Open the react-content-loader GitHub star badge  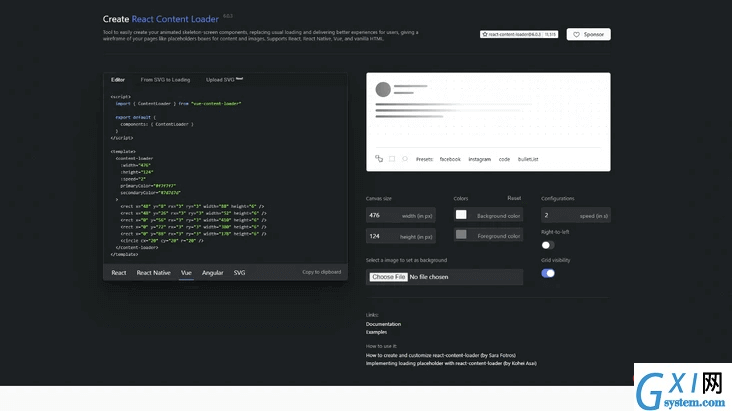[x=519, y=34]
